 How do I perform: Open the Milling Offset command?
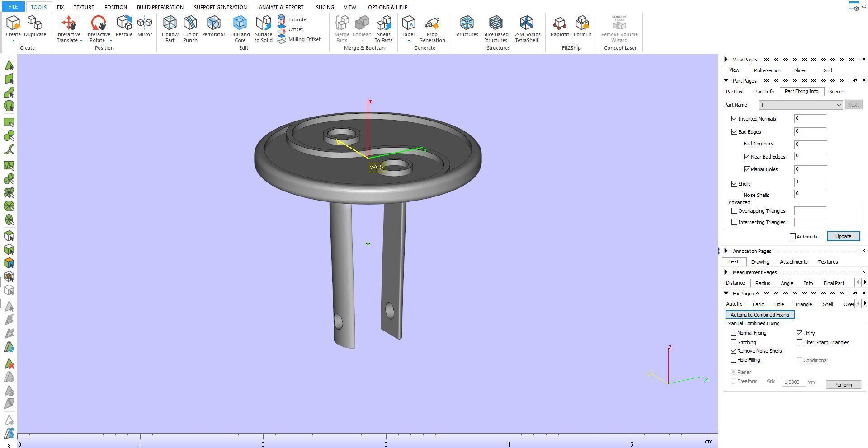click(299, 39)
